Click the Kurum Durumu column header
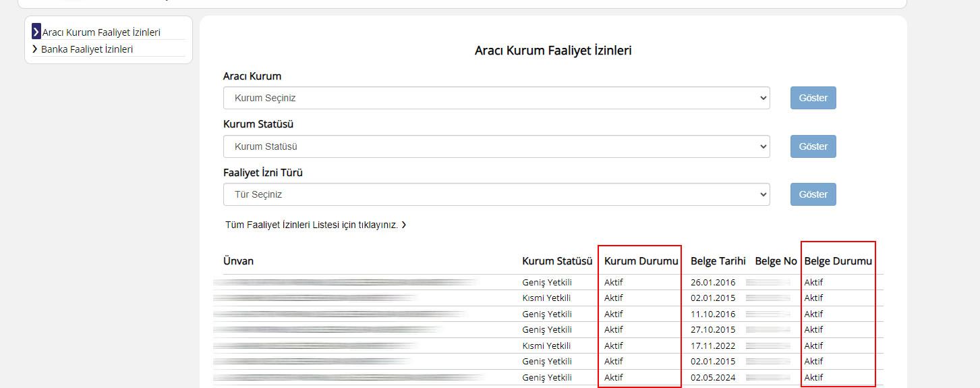This screenshot has width=980, height=388. [641, 261]
